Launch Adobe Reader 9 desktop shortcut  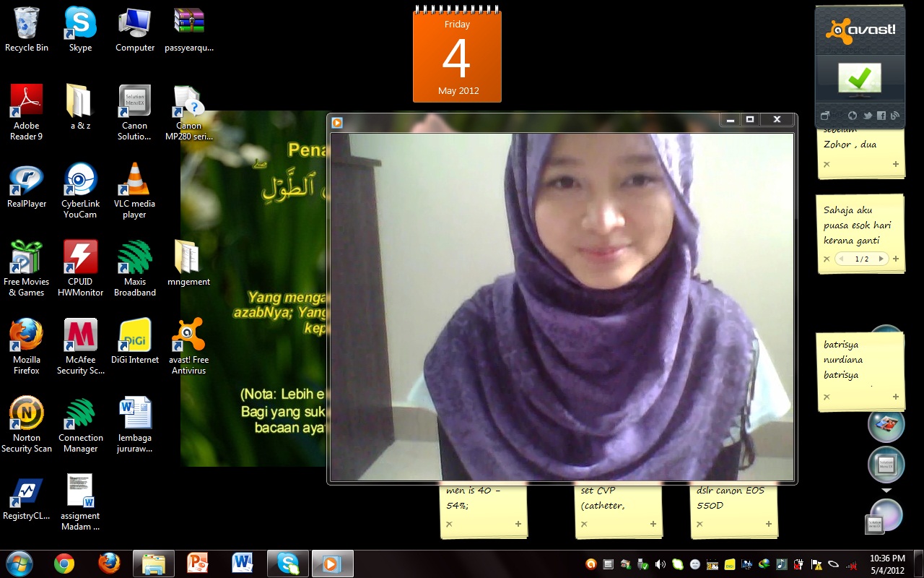(x=27, y=112)
